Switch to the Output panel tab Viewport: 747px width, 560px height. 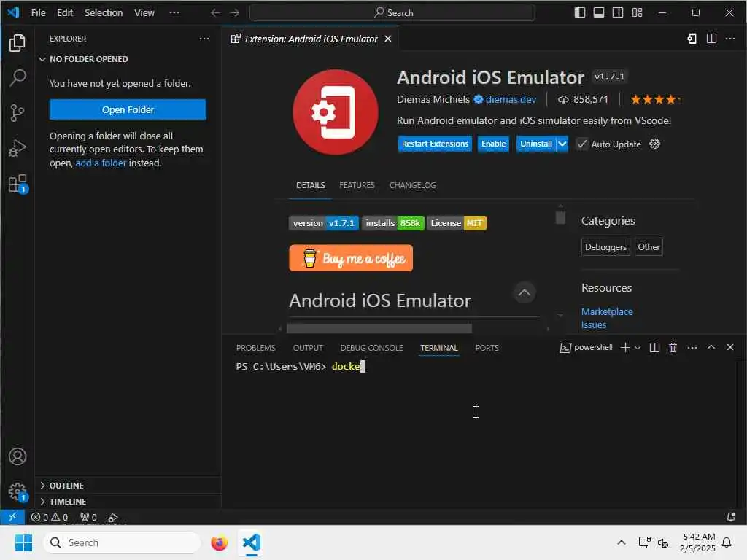tap(308, 348)
